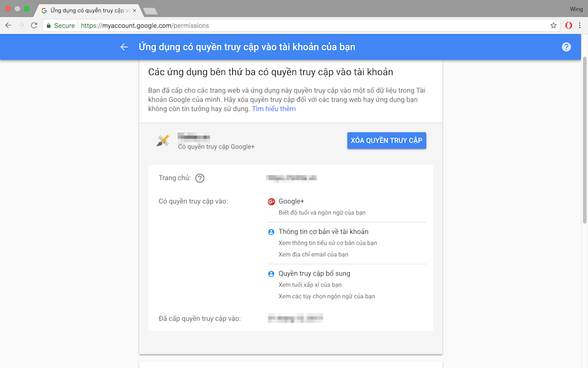Click 'Thông tin cơ bản về tài khoản' heading
Viewport: 588px width, 368px height.
(323, 232)
